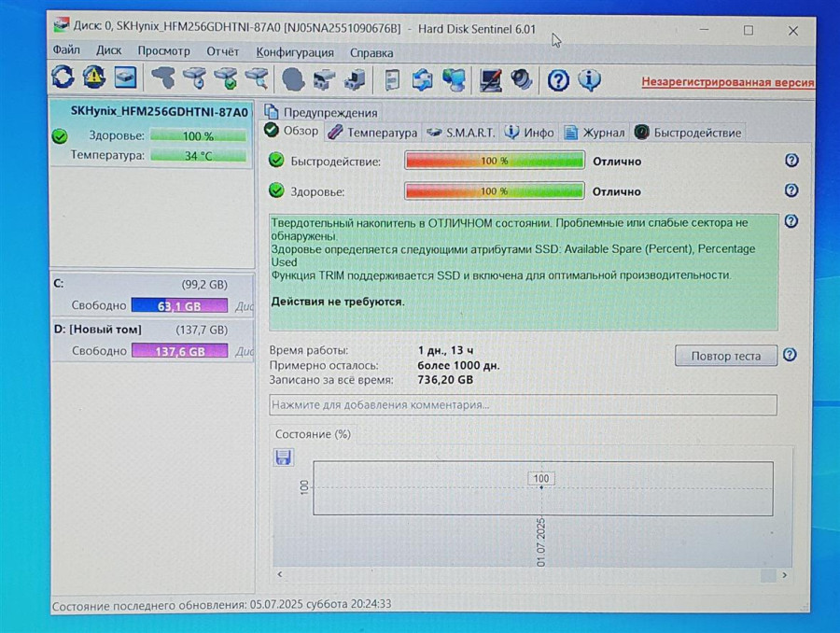Viewport: 840px width, 633px height.
Task: Click the graph scroll left arrow
Action: [x=280, y=574]
